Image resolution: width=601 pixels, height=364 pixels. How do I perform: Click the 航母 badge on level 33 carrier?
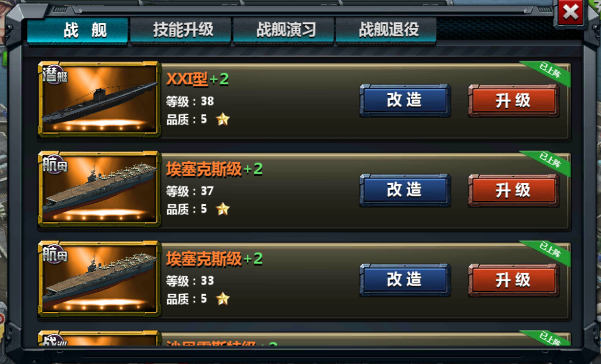click(55, 254)
